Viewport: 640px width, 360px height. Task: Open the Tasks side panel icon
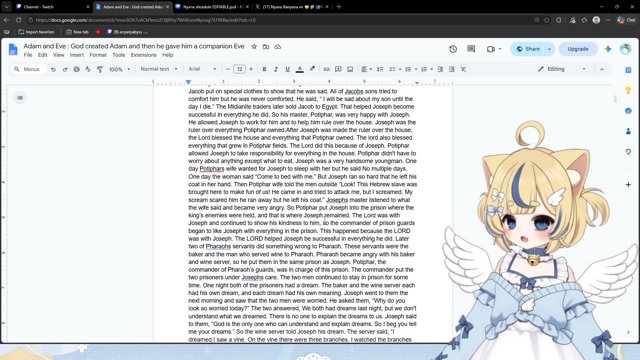(628, 111)
